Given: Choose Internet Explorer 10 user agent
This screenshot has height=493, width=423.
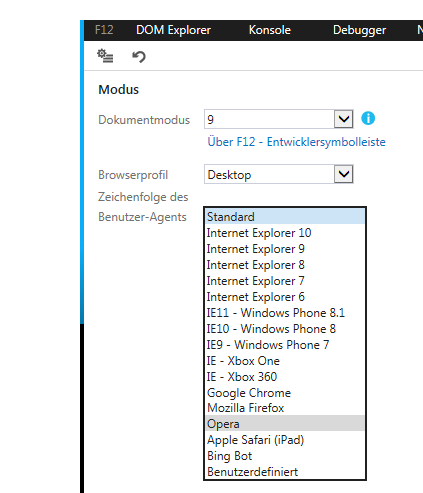Looking at the screenshot, I should [x=285, y=233].
